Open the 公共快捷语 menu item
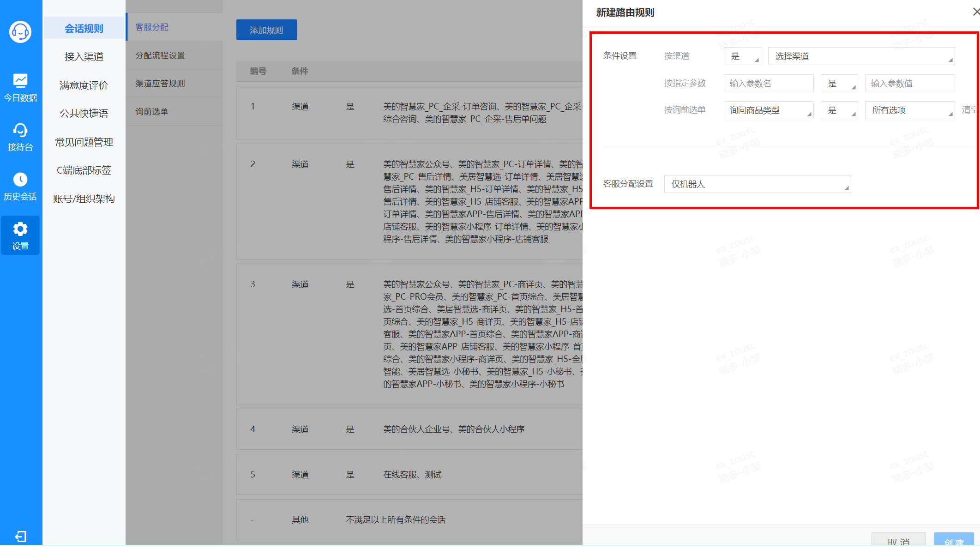Screen dimensions: 980x549 click(84, 114)
